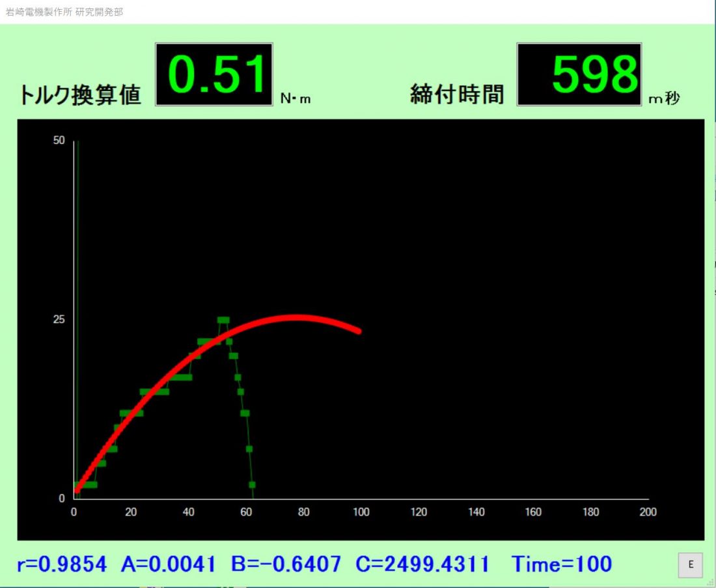The height and width of the screenshot is (588, 716).
Task: Click the green data peak marker at 25
Action: [x=223, y=320]
